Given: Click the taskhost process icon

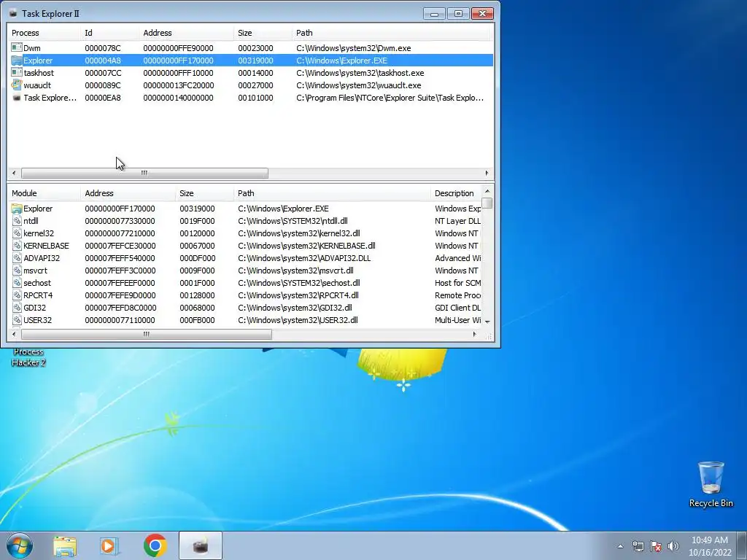Looking at the screenshot, I should click(17, 73).
